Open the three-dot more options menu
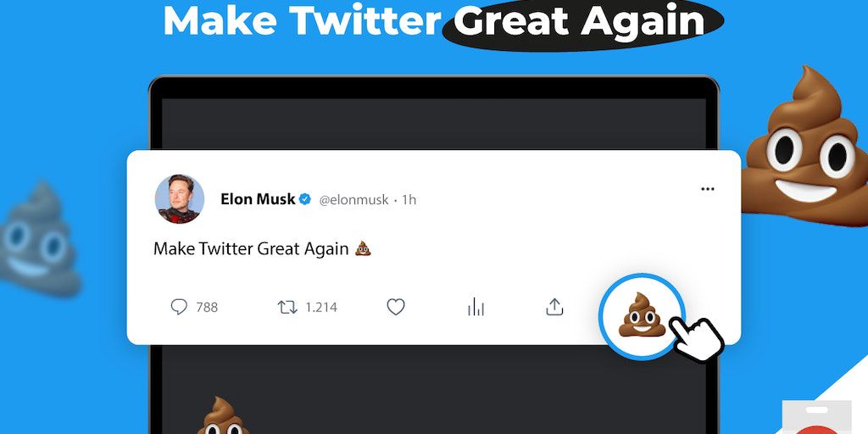 (x=708, y=189)
